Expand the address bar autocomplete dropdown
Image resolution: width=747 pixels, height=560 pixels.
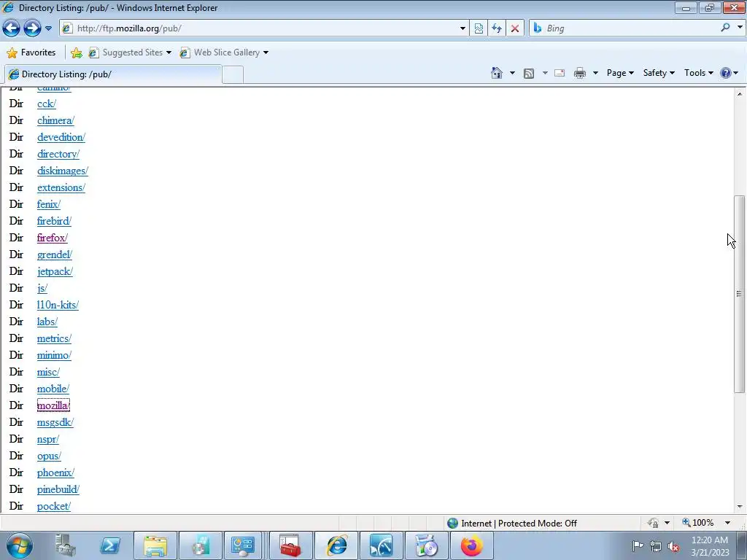[x=462, y=28]
